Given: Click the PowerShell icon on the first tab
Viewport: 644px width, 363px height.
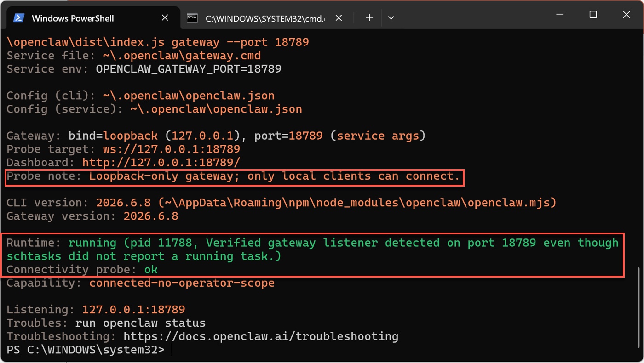Looking at the screenshot, I should click(x=18, y=18).
